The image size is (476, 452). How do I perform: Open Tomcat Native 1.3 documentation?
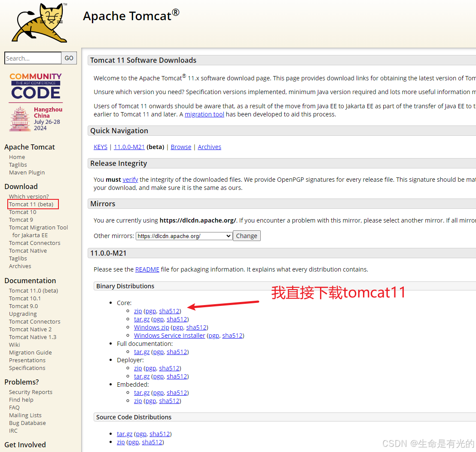tap(33, 337)
